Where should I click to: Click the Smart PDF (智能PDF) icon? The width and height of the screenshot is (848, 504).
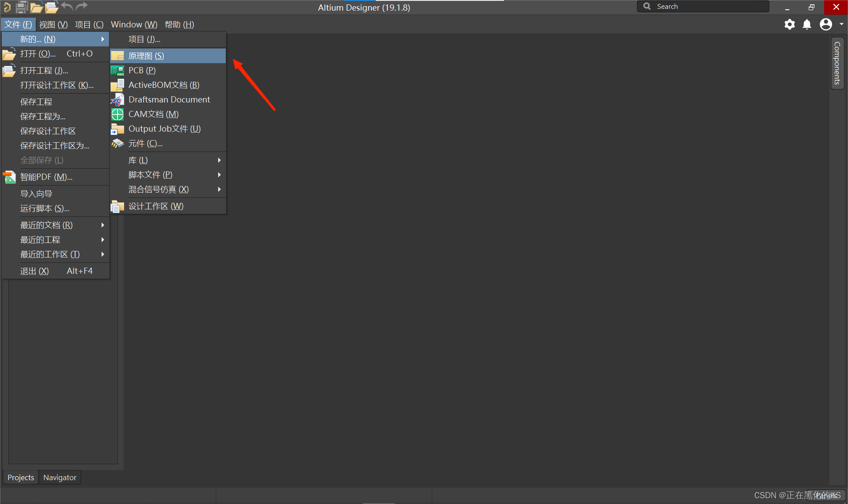pyautogui.click(x=9, y=177)
